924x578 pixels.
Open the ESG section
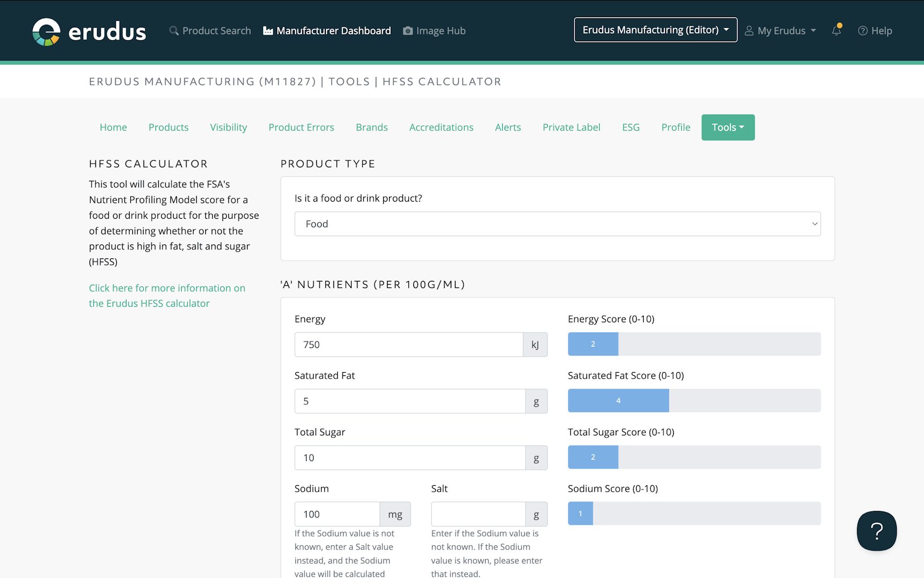point(631,127)
